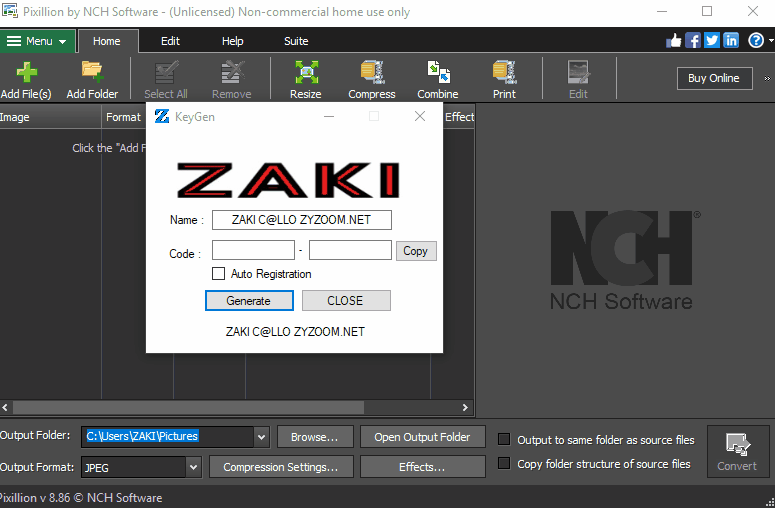The image size is (775, 508).
Task: Click the Format column header
Action: pos(124,117)
